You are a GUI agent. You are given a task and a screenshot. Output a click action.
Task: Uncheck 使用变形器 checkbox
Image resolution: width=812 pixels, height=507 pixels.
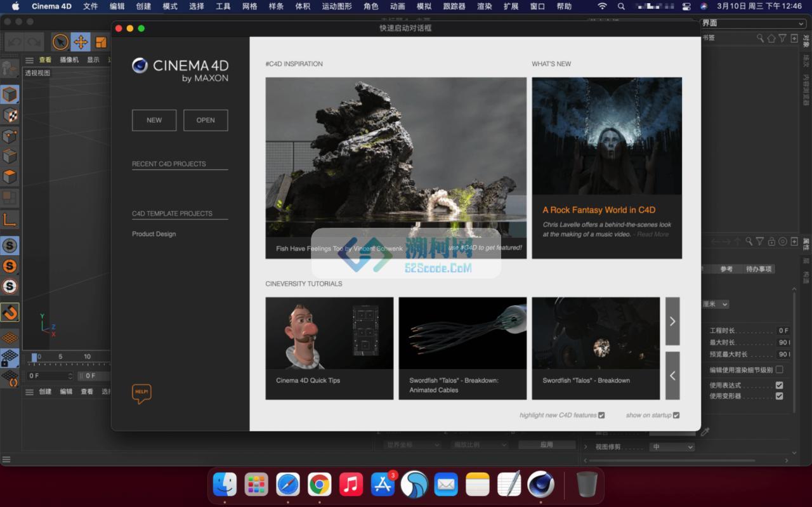coord(779,396)
